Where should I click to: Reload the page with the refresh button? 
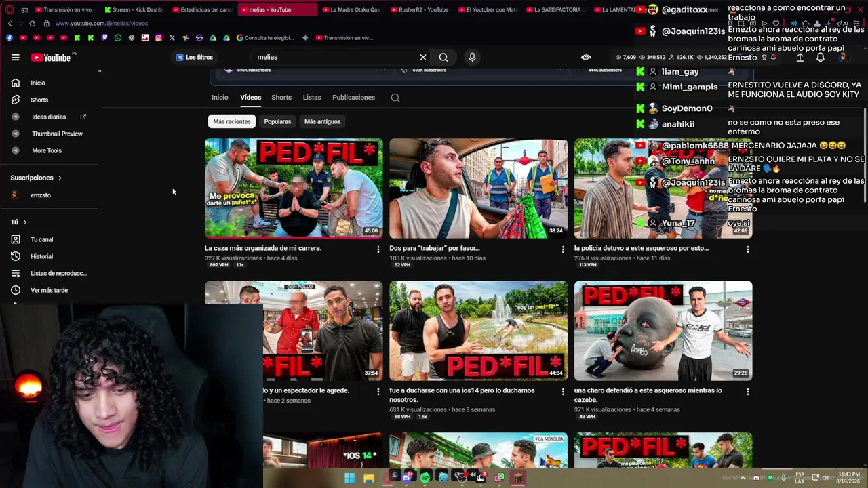[x=32, y=24]
